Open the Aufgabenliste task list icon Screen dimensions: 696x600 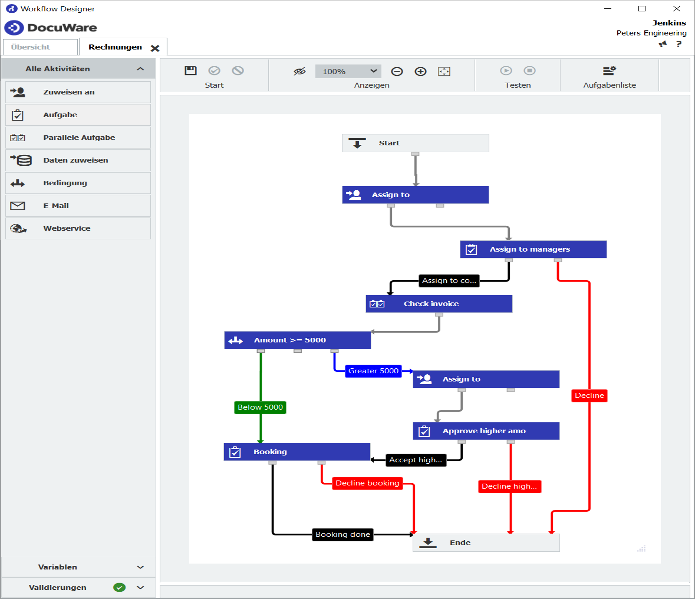tap(609, 71)
